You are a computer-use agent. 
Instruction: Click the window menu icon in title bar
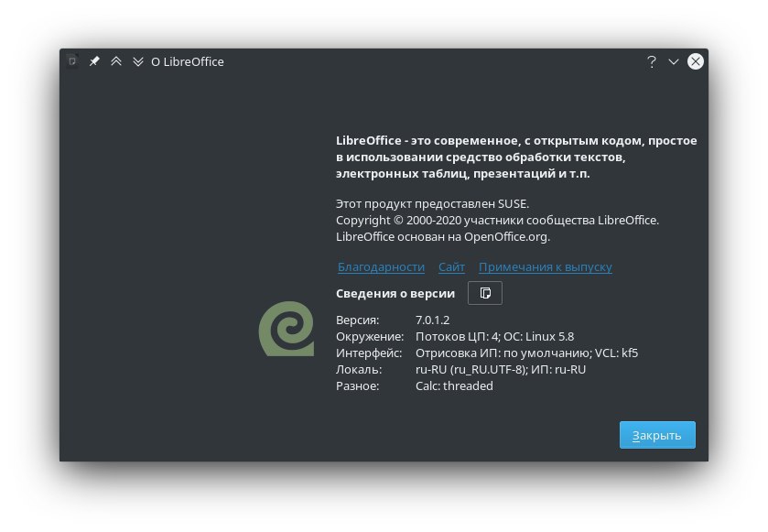[x=72, y=61]
